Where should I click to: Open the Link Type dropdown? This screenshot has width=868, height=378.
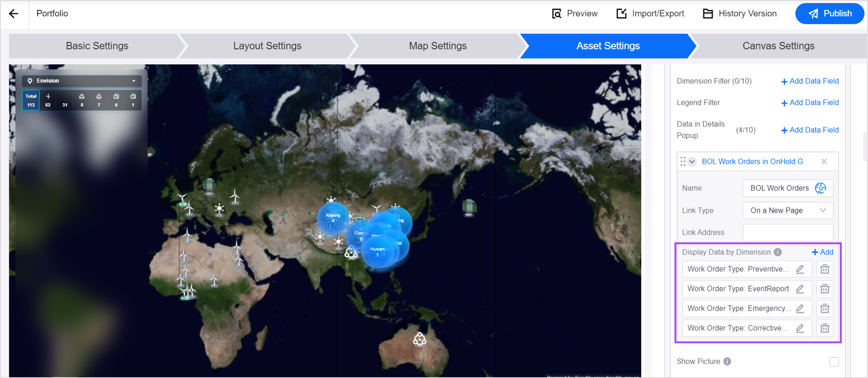pos(787,210)
